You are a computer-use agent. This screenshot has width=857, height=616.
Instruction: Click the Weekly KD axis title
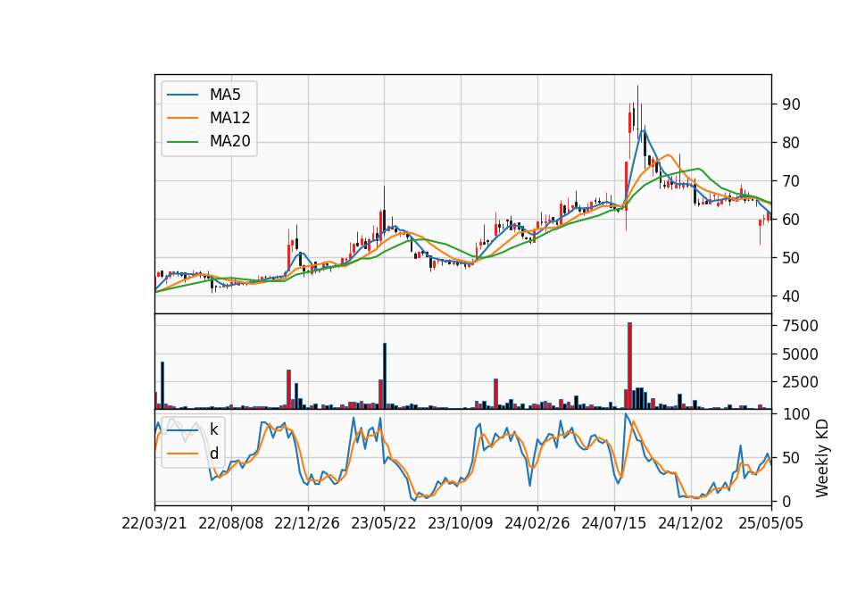point(822,458)
